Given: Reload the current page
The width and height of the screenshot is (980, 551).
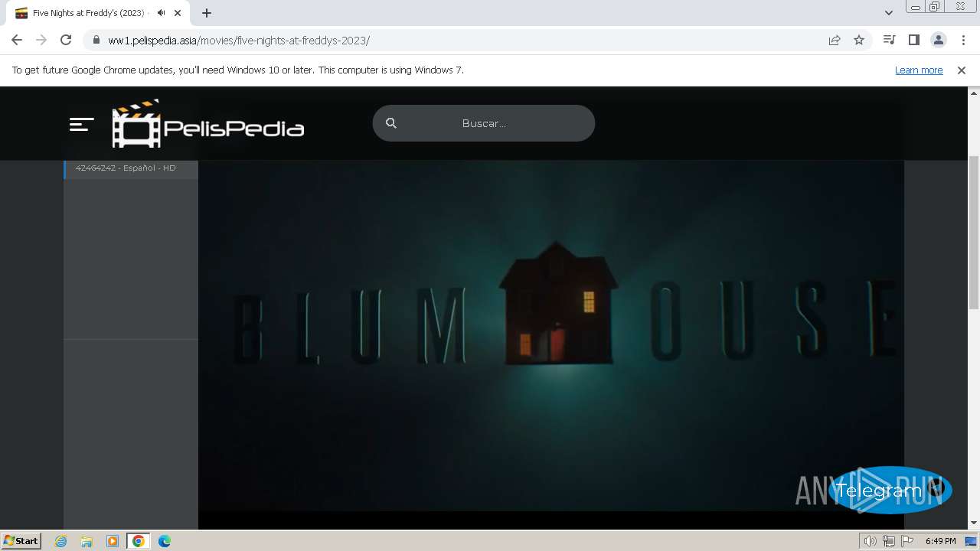Looking at the screenshot, I should coord(66,40).
